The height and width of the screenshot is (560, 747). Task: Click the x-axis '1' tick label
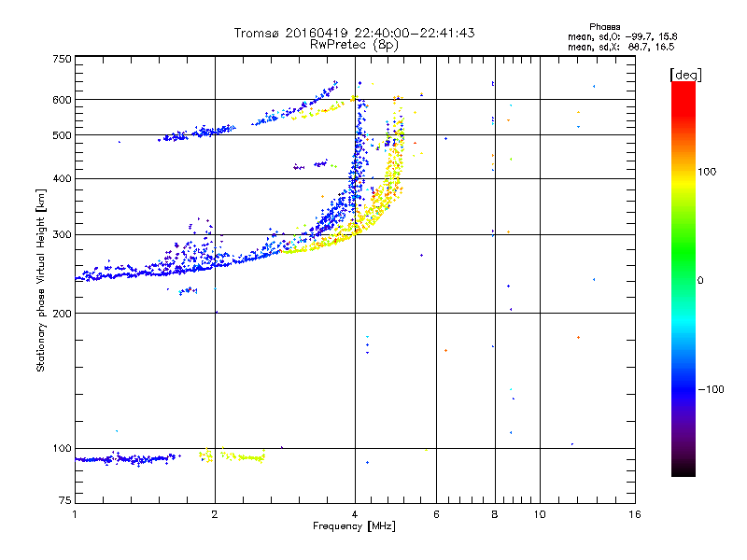tap(75, 514)
